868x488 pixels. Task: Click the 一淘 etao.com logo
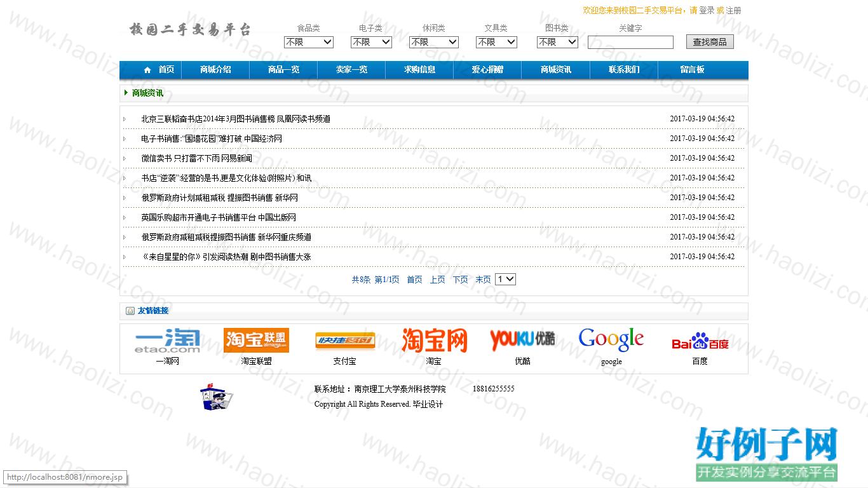tap(167, 341)
